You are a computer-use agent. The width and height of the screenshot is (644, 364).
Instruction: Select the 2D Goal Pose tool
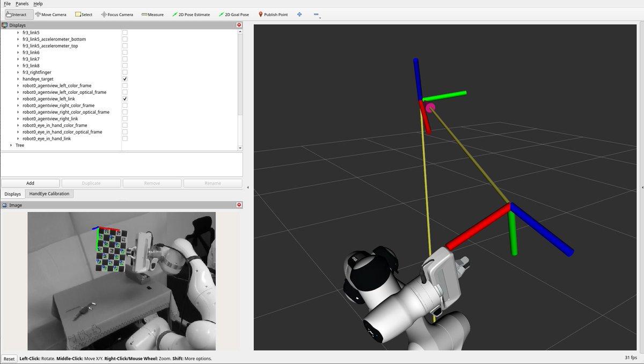(234, 14)
